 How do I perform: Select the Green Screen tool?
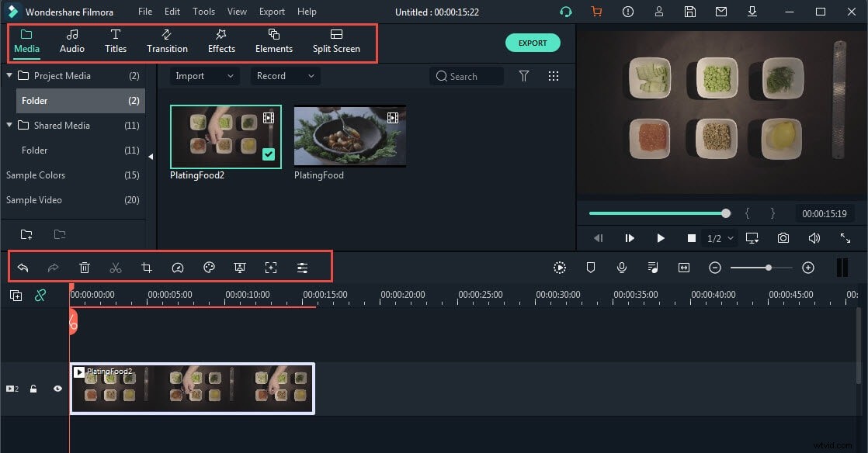pyautogui.click(x=240, y=268)
